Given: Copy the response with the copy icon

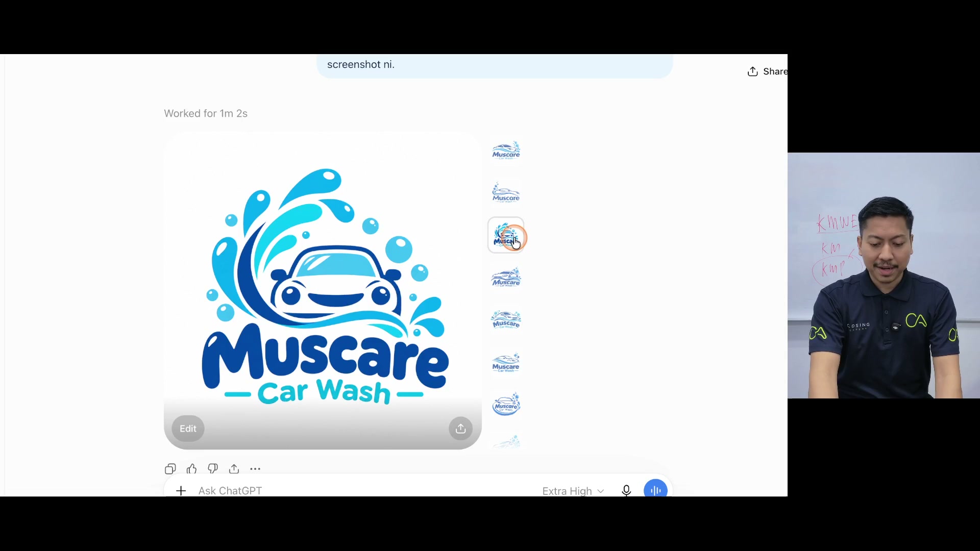Looking at the screenshot, I should pyautogui.click(x=170, y=469).
